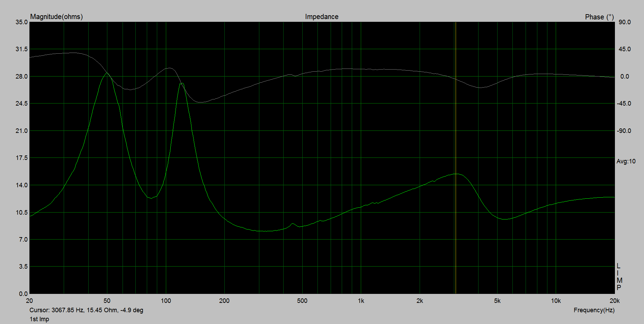Click the 'Impedance' chart title
The width and height of the screenshot is (644, 324).
[x=322, y=17]
